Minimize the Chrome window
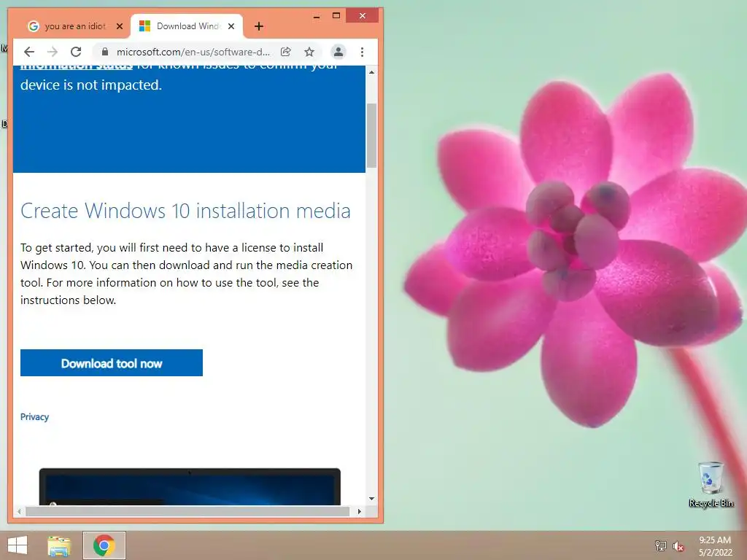Viewport: 747px width, 560px height. tap(317, 16)
